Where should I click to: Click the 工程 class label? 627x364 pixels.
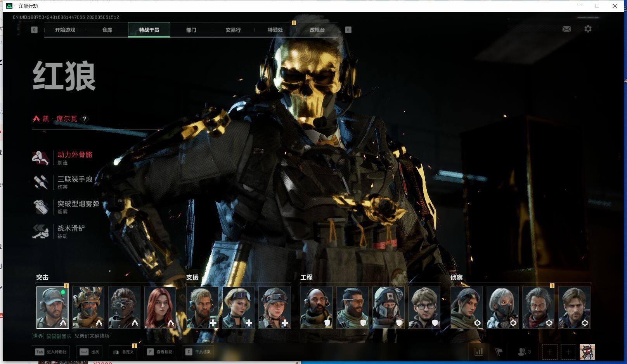[x=307, y=278]
